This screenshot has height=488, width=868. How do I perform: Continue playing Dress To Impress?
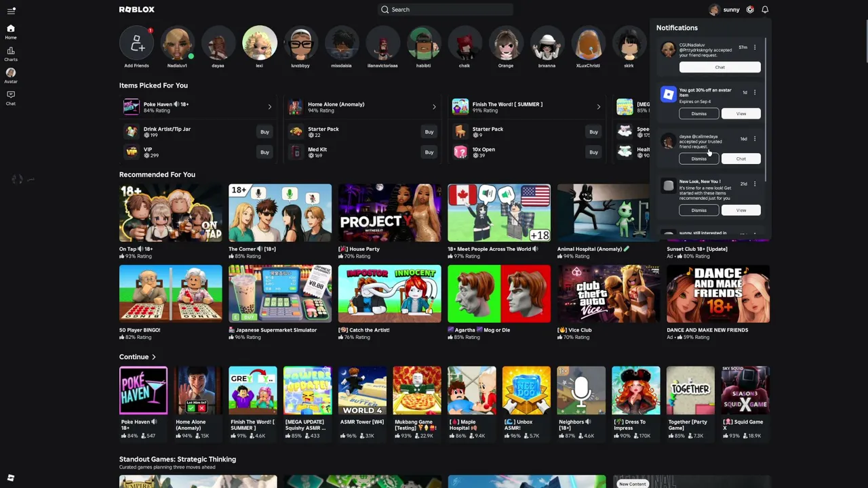pyautogui.click(x=635, y=390)
